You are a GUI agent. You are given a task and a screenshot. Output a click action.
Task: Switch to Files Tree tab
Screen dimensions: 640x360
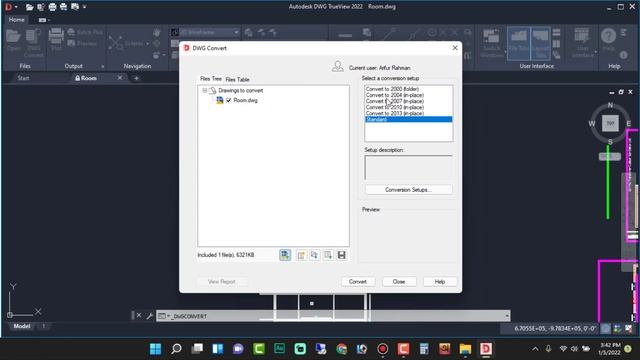(x=211, y=79)
